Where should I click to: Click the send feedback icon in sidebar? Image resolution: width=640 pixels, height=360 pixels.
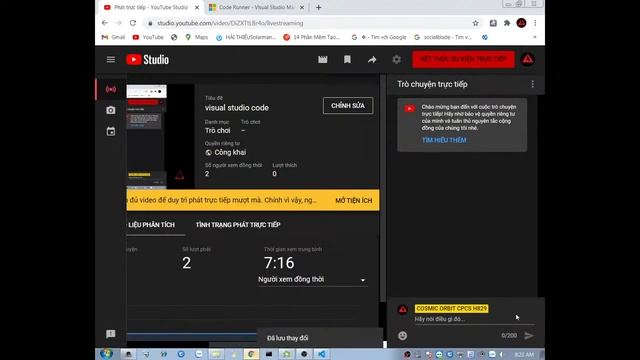pos(111,334)
